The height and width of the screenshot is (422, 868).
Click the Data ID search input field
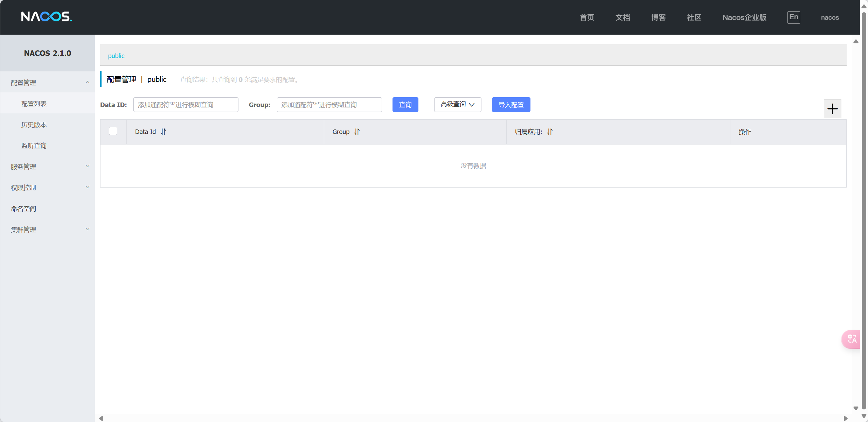pyautogui.click(x=186, y=105)
